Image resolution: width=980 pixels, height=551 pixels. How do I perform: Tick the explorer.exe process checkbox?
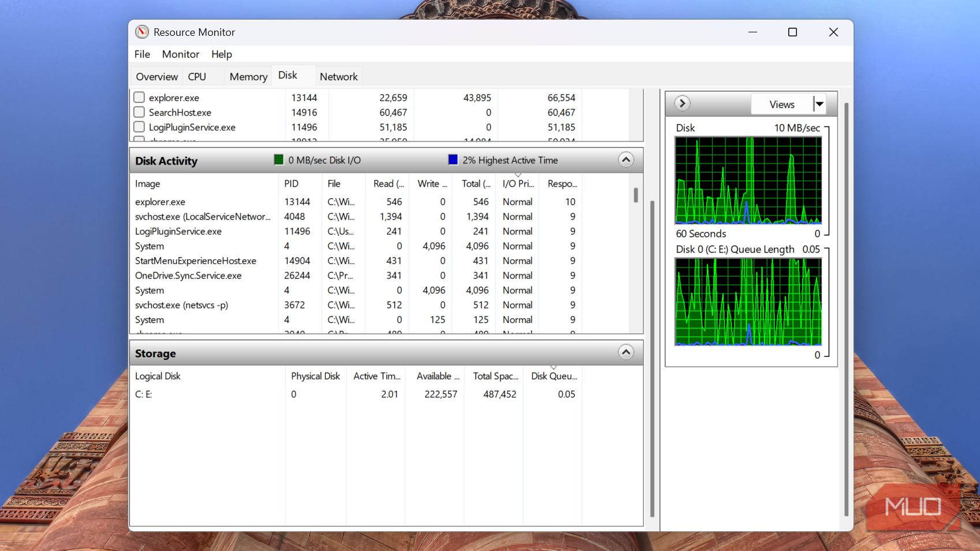(x=139, y=97)
